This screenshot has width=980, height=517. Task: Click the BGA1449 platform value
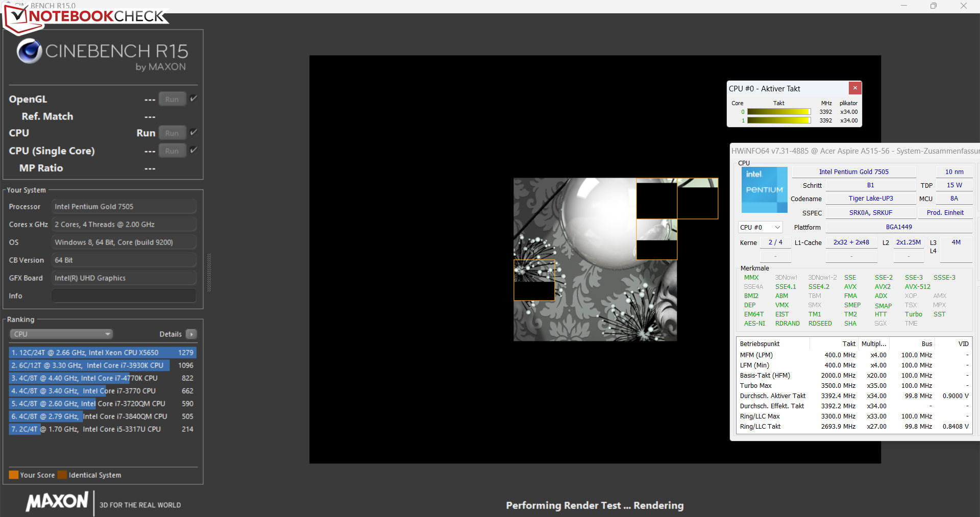pos(899,227)
